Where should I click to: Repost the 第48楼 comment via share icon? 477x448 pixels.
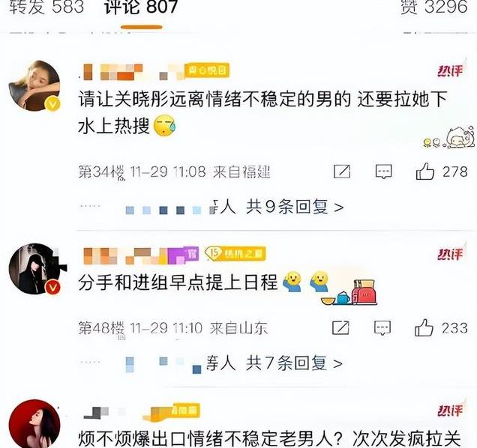point(340,327)
